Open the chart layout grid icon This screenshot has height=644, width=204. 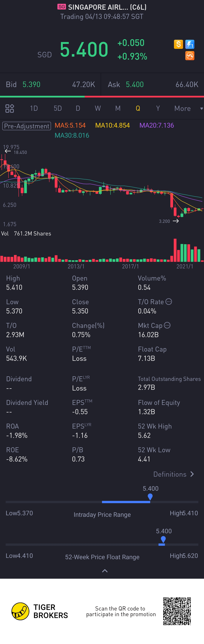coord(10,108)
